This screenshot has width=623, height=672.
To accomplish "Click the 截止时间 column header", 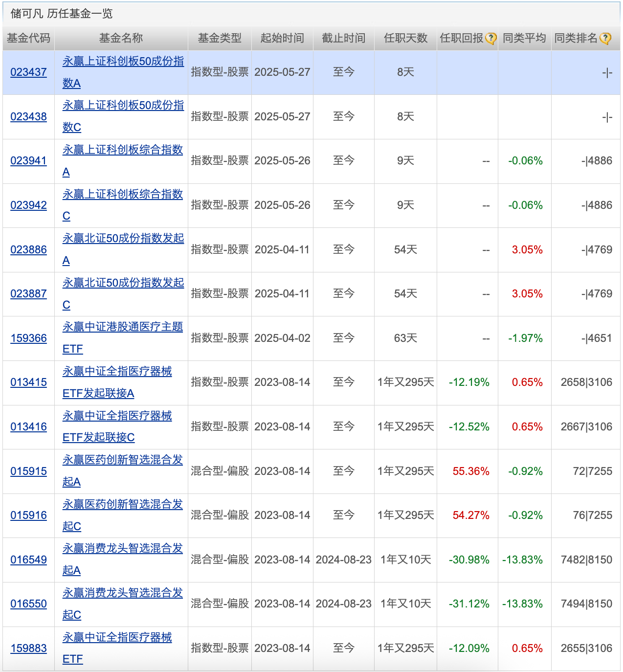I will 344,38.
